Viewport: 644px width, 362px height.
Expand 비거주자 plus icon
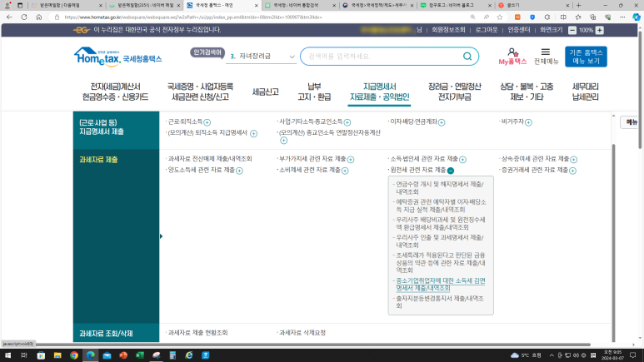tap(528, 122)
